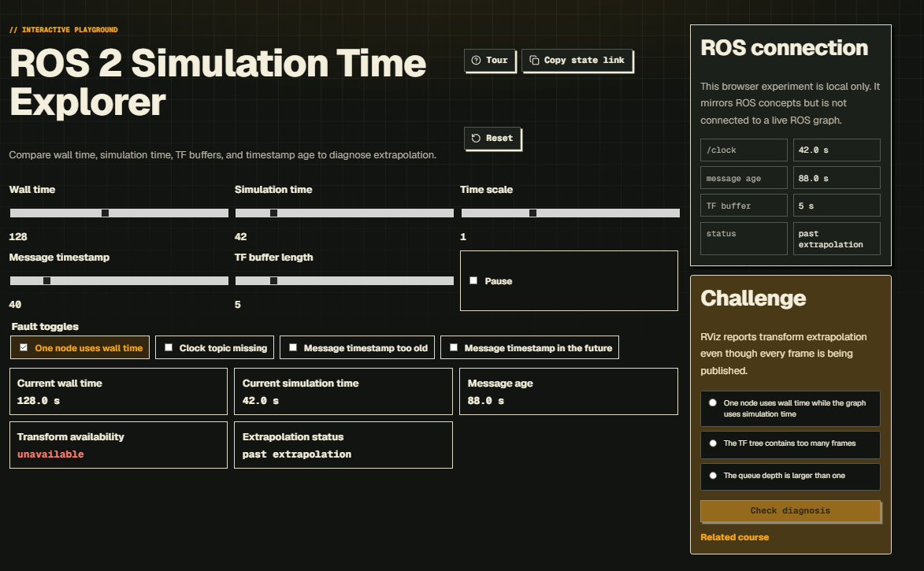
Task: Click the Reset button
Action: [x=492, y=138]
